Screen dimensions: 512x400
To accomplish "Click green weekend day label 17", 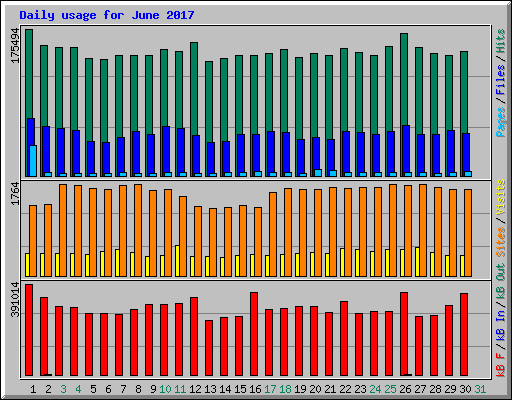I will [x=270, y=389].
